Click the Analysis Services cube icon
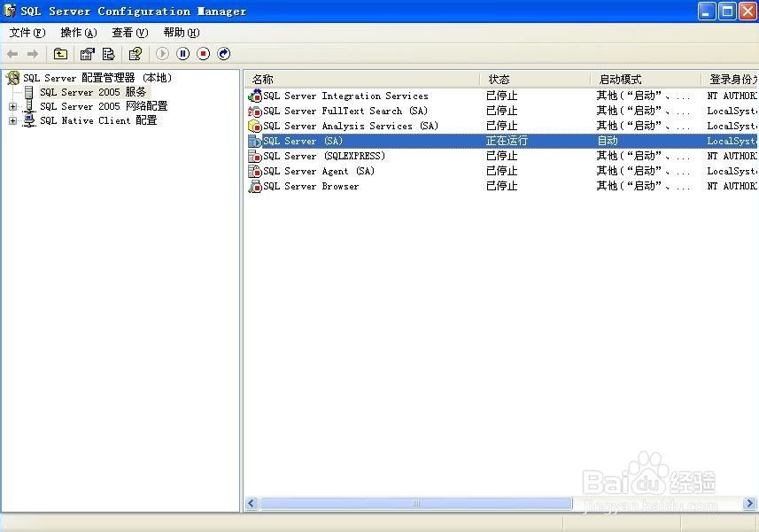The width and height of the screenshot is (759, 532). pyautogui.click(x=254, y=127)
